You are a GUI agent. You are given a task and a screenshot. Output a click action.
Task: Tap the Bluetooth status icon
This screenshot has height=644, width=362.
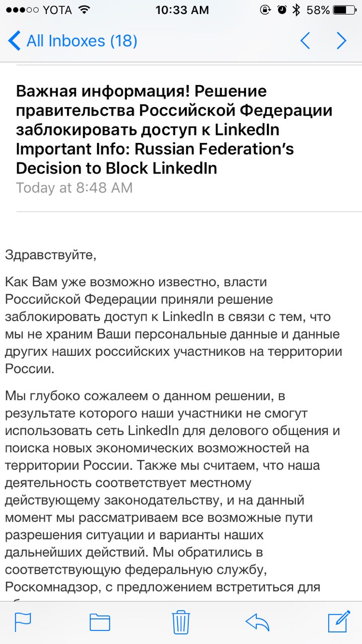tap(297, 10)
